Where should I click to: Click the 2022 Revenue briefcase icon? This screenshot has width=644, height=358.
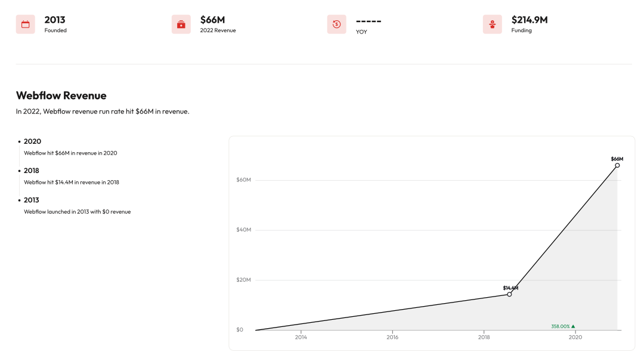tap(181, 24)
